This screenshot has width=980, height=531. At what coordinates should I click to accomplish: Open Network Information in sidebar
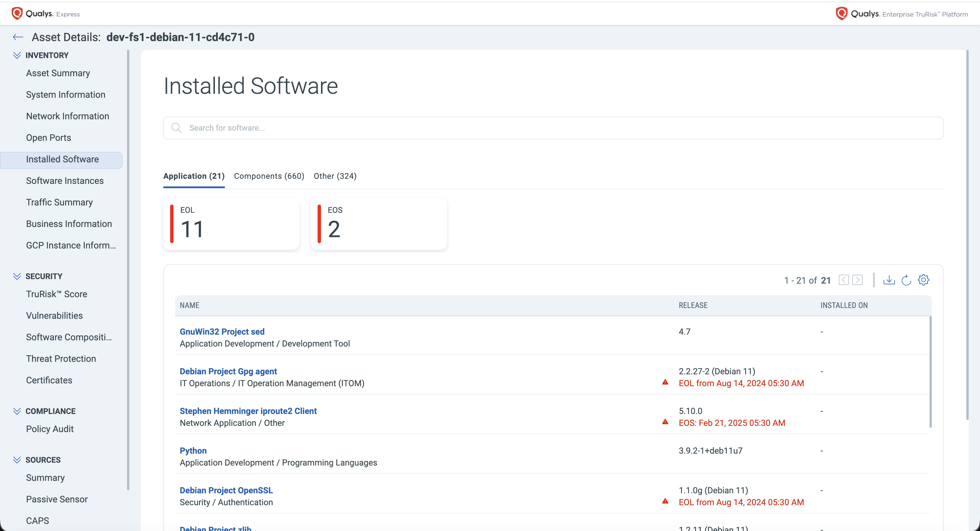[x=67, y=116]
